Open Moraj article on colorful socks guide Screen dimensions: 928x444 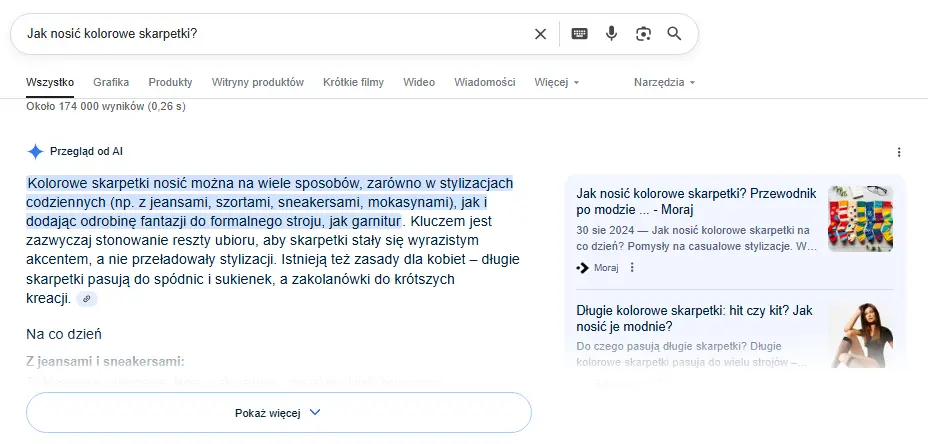tap(696, 201)
